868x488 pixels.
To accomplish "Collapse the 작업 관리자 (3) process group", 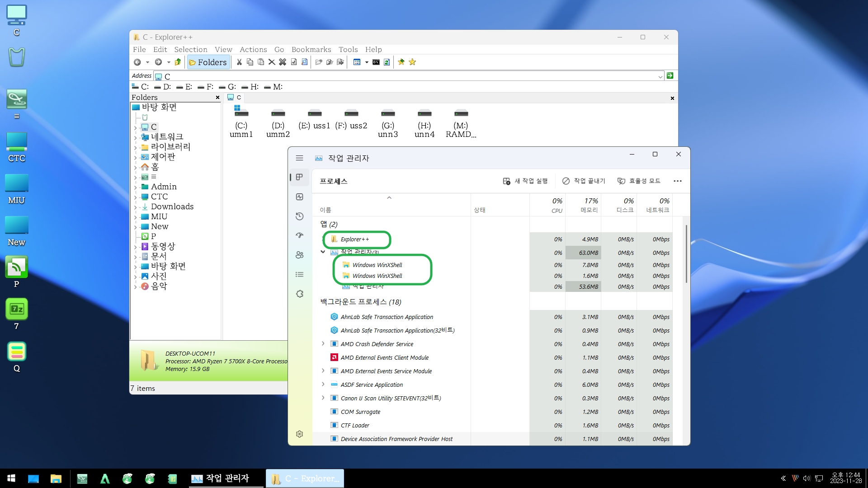I will pyautogui.click(x=323, y=252).
